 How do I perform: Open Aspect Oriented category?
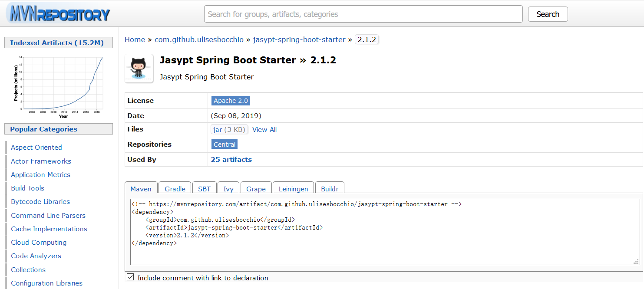pos(36,148)
